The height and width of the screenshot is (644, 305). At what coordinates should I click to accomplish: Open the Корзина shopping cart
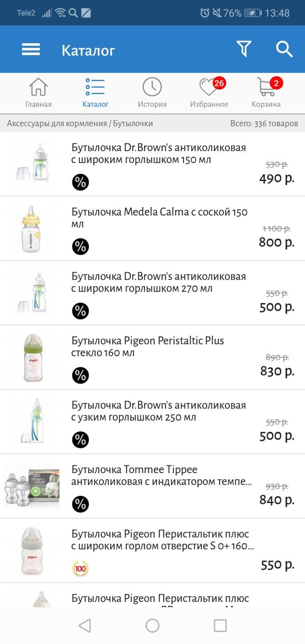(x=266, y=93)
